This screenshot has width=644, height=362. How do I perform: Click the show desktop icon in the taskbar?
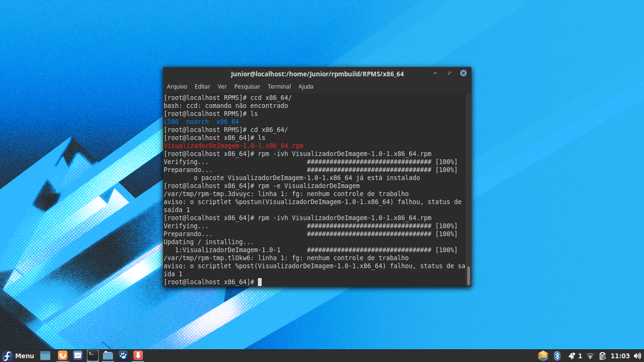tap(45, 356)
